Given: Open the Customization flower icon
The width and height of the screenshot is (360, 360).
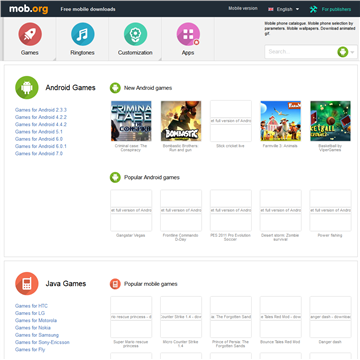Looking at the screenshot, I should (136, 34).
